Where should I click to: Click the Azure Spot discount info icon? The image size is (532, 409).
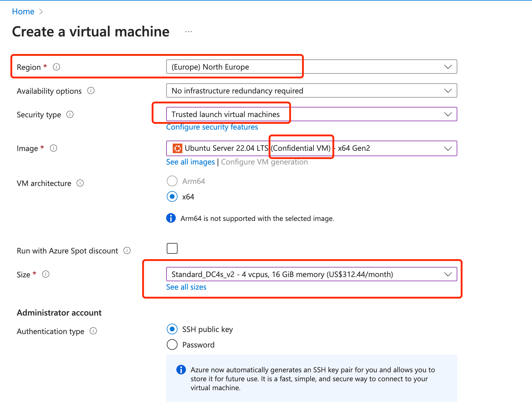point(127,250)
